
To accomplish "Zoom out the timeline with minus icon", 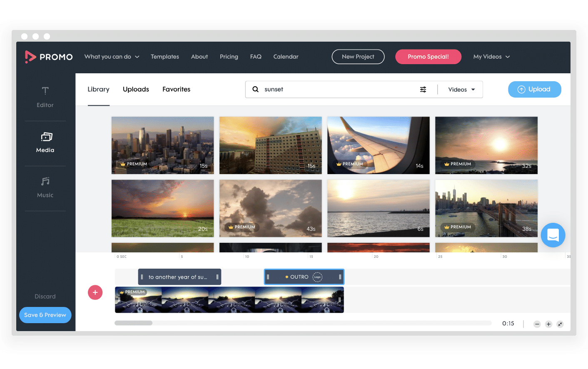I will coord(537,324).
